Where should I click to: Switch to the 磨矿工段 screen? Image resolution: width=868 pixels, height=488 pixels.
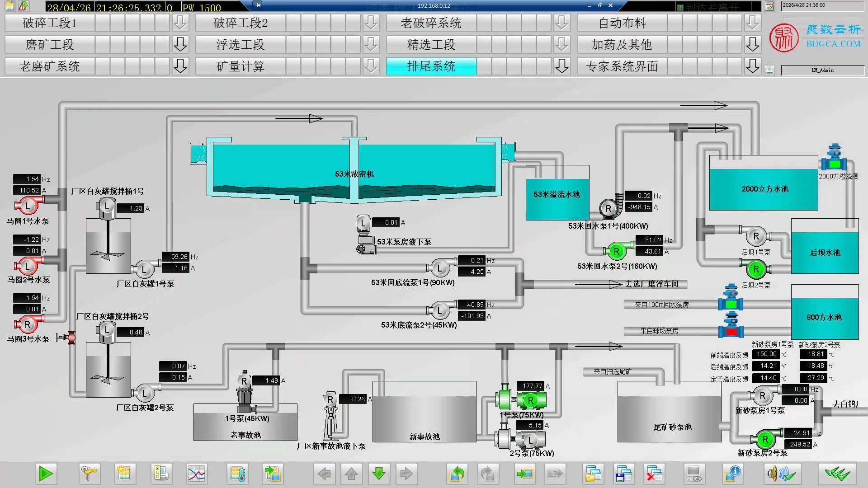[50, 44]
